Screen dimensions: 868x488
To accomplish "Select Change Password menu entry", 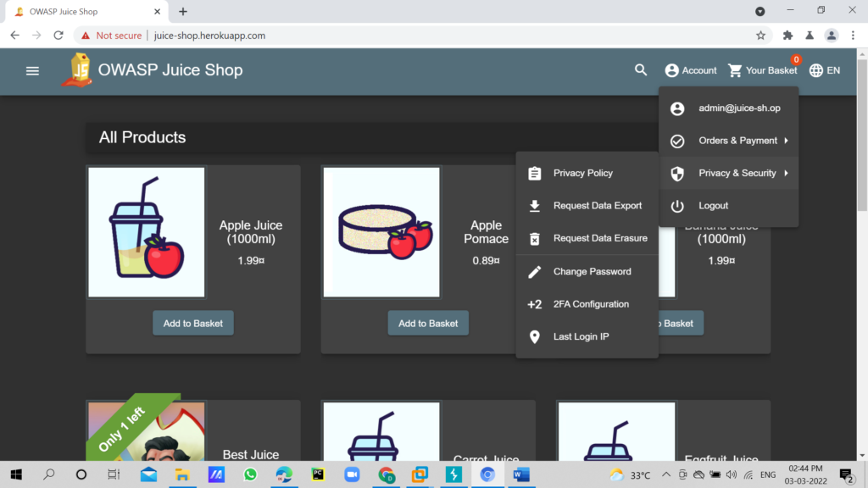I will 592,272.
